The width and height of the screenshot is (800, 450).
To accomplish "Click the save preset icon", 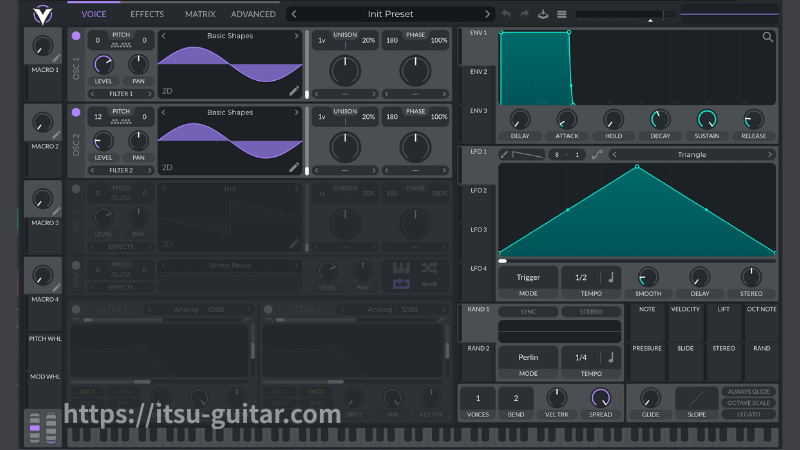I will pos(543,14).
